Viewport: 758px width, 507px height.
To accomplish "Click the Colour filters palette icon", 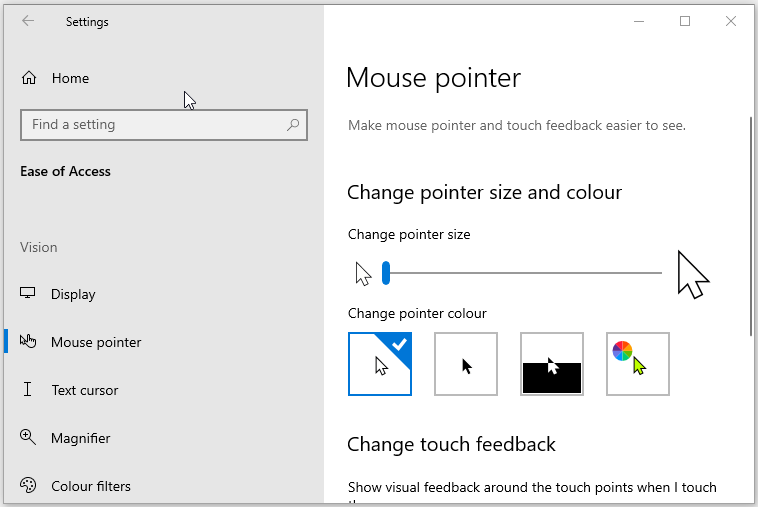I will pyautogui.click(x=28, y=486).
